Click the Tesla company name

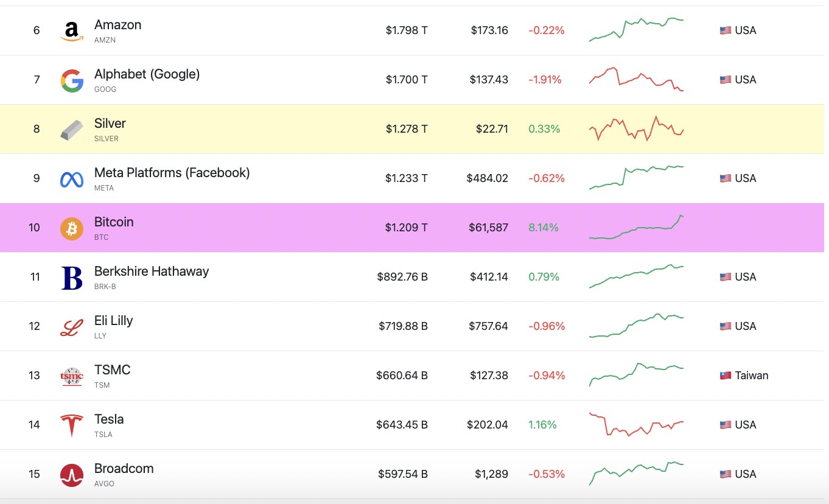click(109, 419)
